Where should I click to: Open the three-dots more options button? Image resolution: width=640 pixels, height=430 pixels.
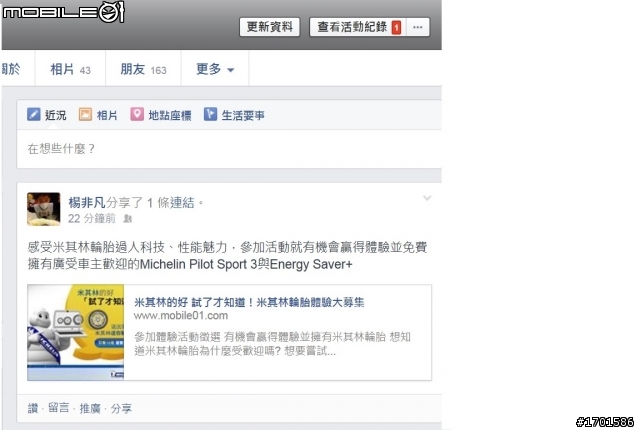418,27
